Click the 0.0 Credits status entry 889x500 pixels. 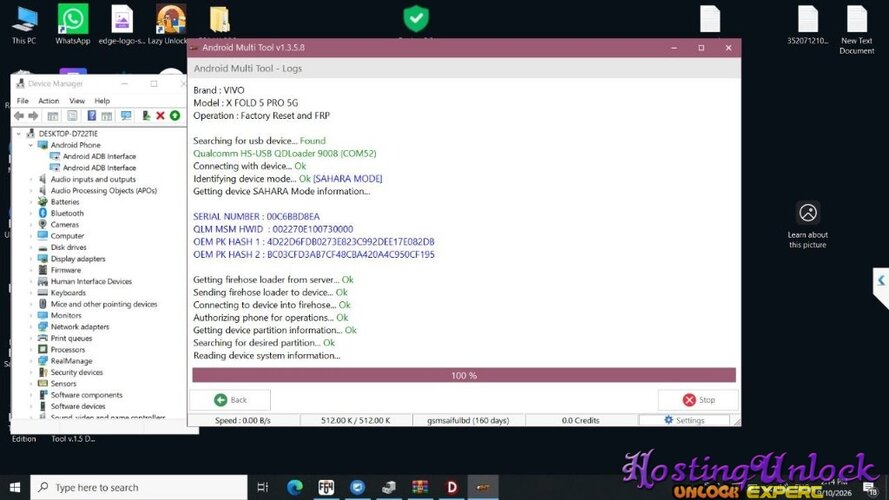pyautogui.click(x=581, y=420)
